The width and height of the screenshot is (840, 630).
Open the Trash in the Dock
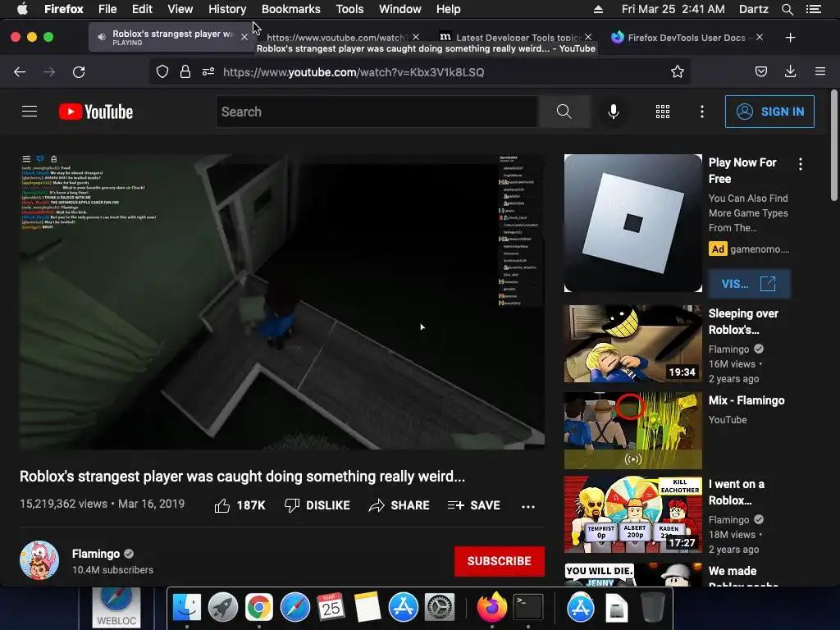(x=653, y=607)
